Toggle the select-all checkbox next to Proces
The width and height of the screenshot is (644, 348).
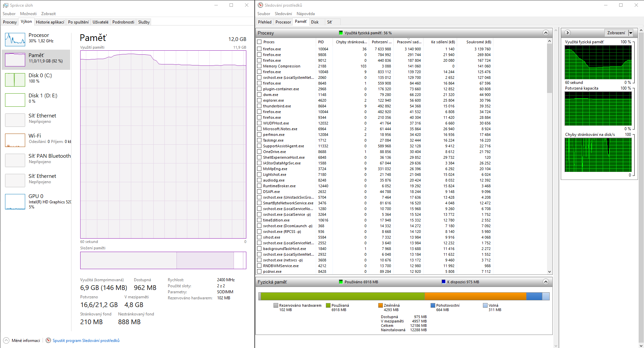click(259, 42)
